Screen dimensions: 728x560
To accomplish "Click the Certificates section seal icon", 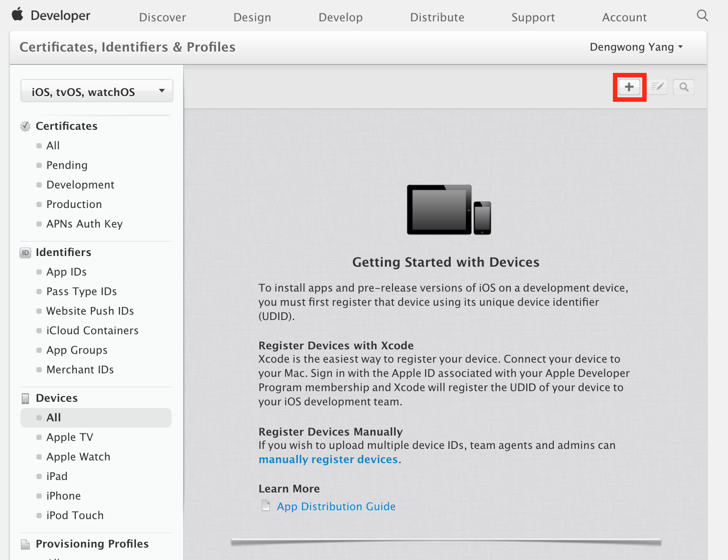I will point(25,126).
